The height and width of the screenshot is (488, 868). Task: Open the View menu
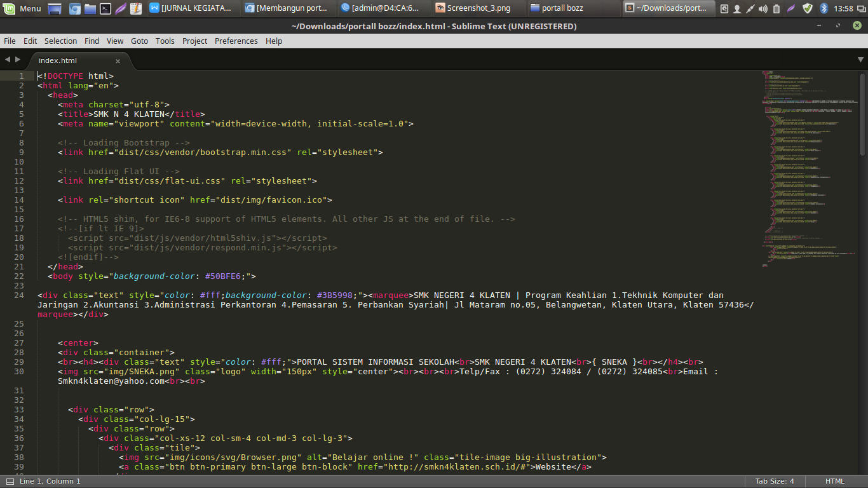coord(115,41)
